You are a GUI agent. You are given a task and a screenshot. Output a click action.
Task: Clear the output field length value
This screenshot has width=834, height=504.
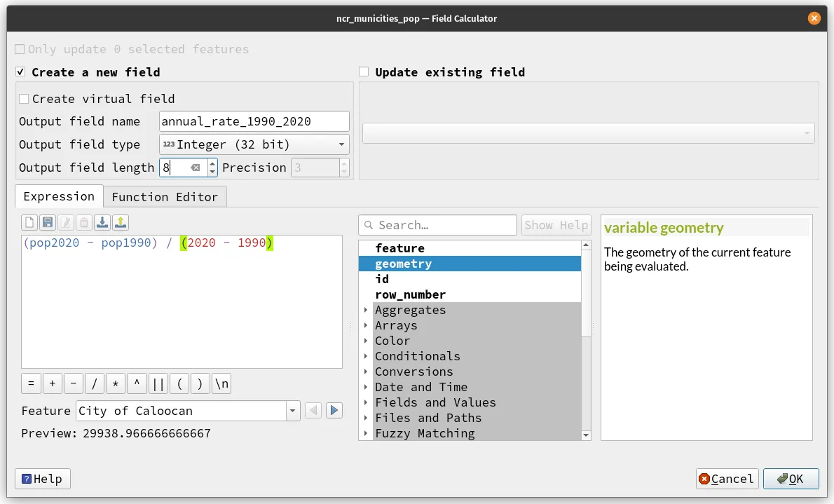[x=196, y=168]
